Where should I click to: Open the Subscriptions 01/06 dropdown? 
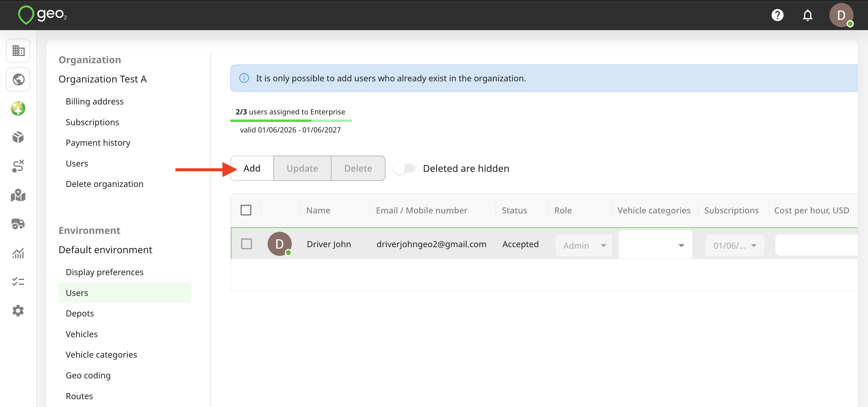click(x=735, y=245)
